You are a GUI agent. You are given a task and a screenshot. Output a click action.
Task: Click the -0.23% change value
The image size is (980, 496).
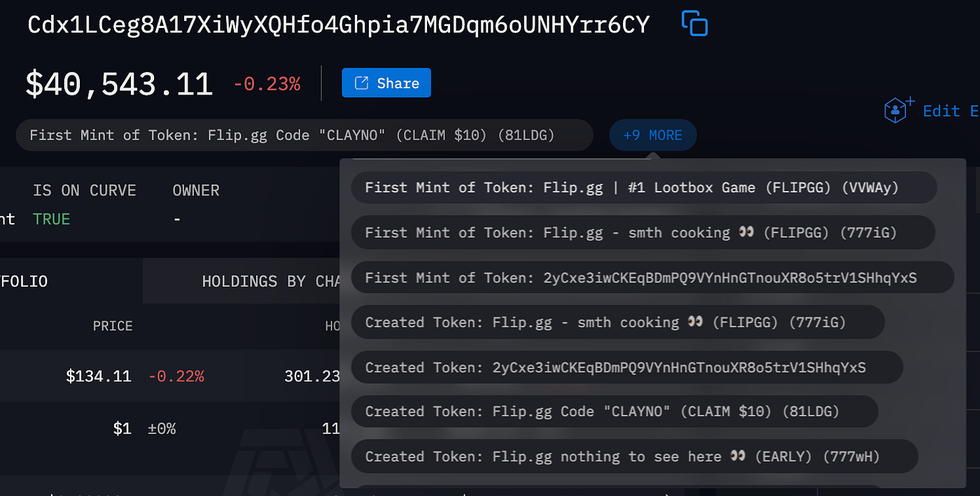click(267, 85)
